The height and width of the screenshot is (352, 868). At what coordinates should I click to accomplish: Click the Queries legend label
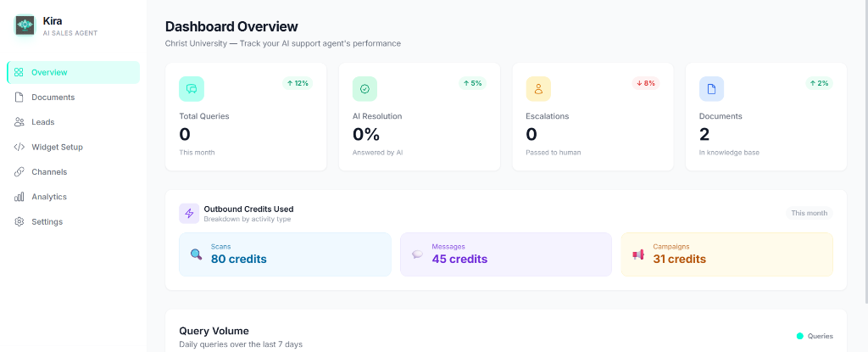(x=821, y=336)
